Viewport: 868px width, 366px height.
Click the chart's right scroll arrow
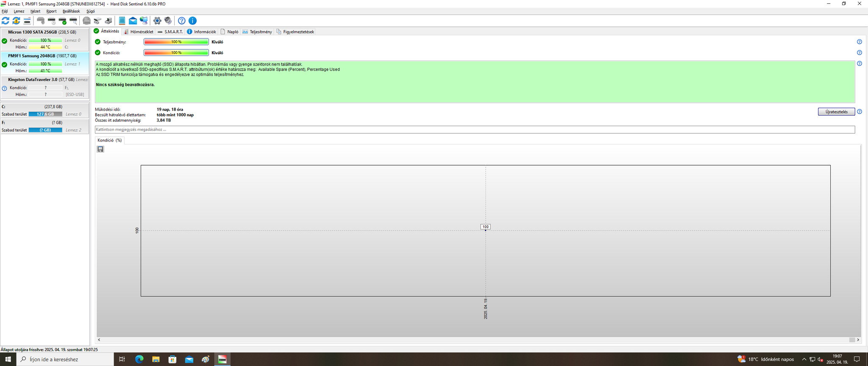(858, 340)
